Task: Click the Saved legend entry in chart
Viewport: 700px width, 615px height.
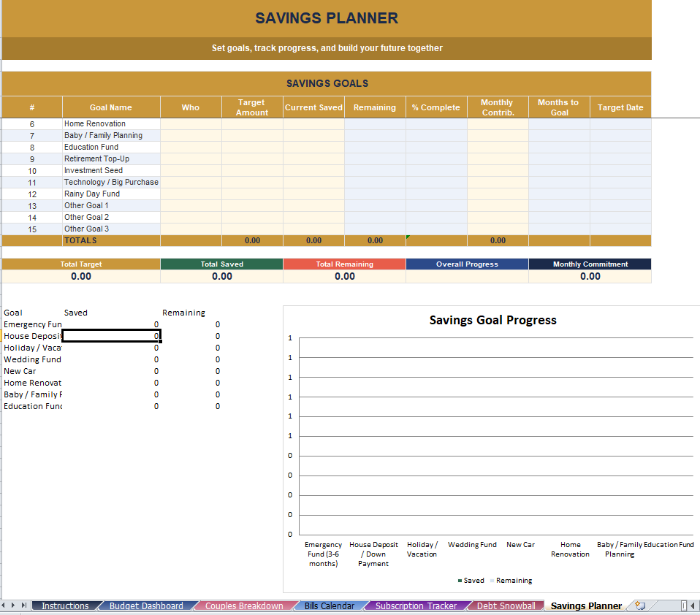Action: click(471, 580)
